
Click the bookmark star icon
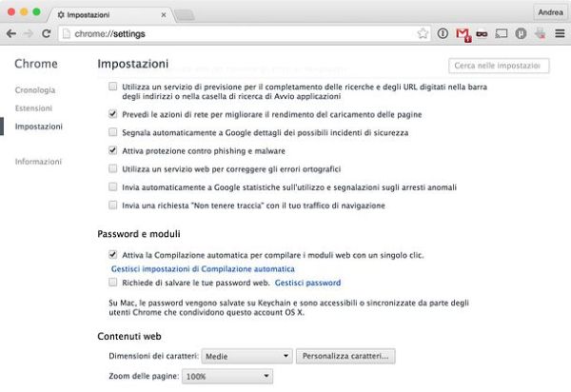click(x=423, y=33)
